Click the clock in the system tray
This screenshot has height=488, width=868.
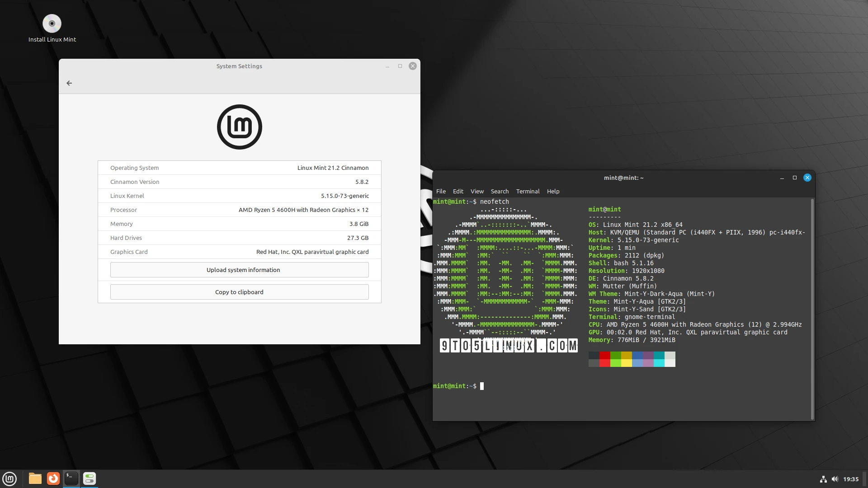[x=851, y=479]
